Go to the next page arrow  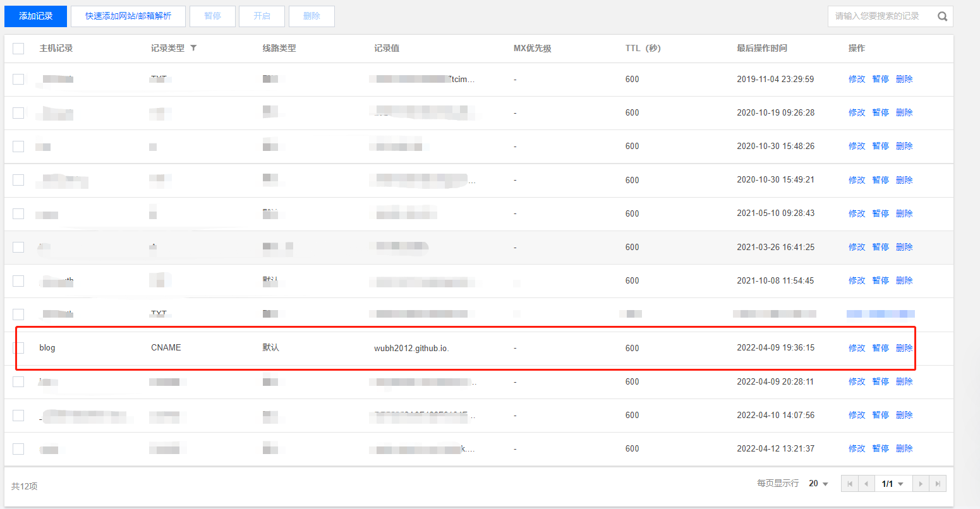coord(921,484)
